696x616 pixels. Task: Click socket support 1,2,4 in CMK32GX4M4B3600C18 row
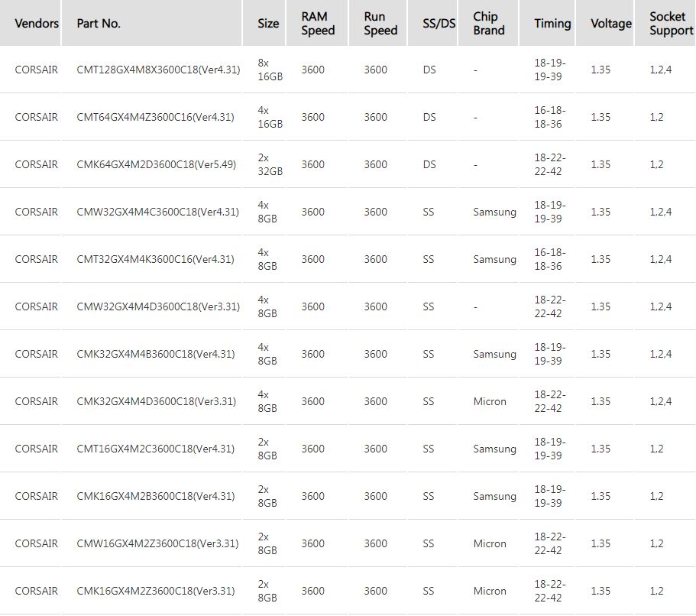[661, 354]
